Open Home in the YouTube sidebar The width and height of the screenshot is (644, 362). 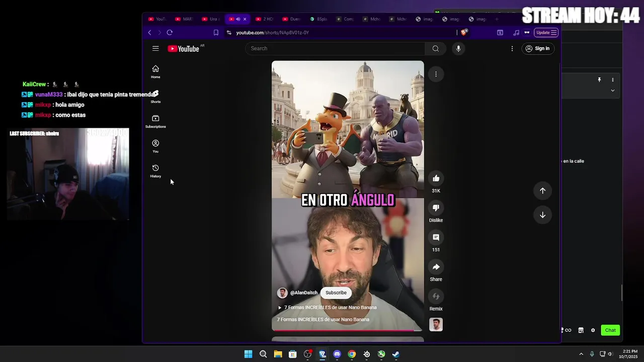[x=155, y=72]
